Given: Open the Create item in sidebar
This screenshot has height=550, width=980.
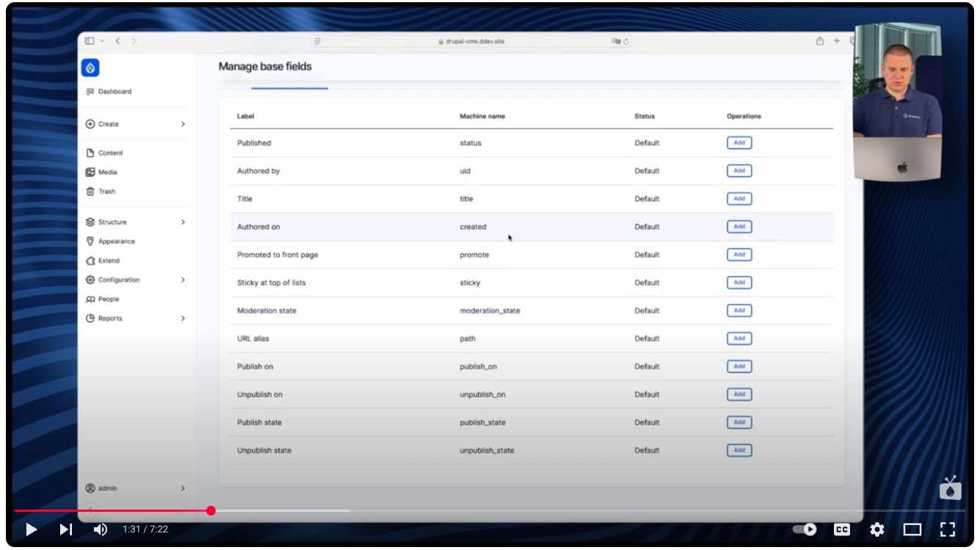Looking at the screenshot, I should 102,124.
